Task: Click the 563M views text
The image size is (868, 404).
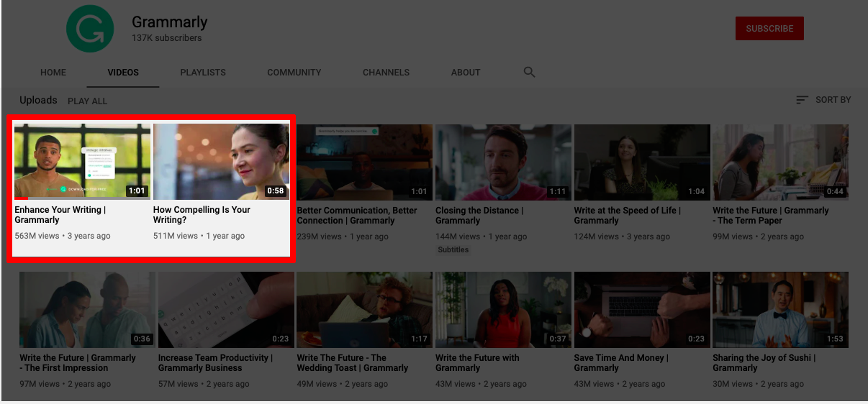Action: [37, 236]
